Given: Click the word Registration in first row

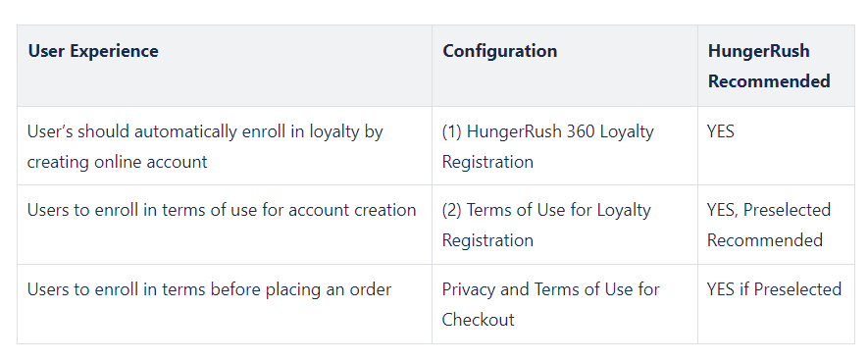Looking at the screenshot, I should (x=487, y=162).
